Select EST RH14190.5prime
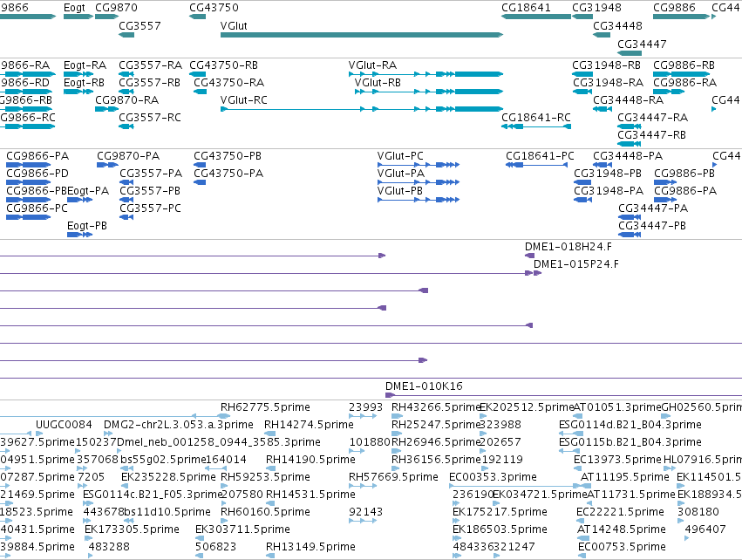The width and height of the screenshot is (742, 560). [x=269, y=468]
